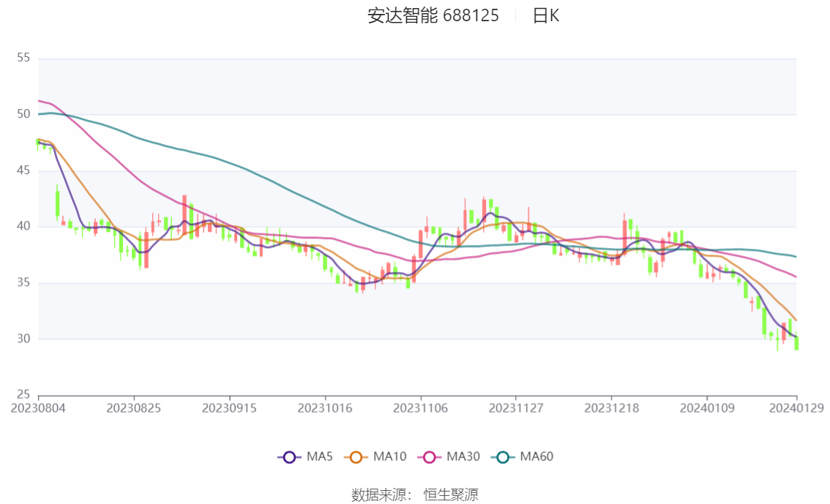Toggle the MA5 legend marker

click(289, 457)
